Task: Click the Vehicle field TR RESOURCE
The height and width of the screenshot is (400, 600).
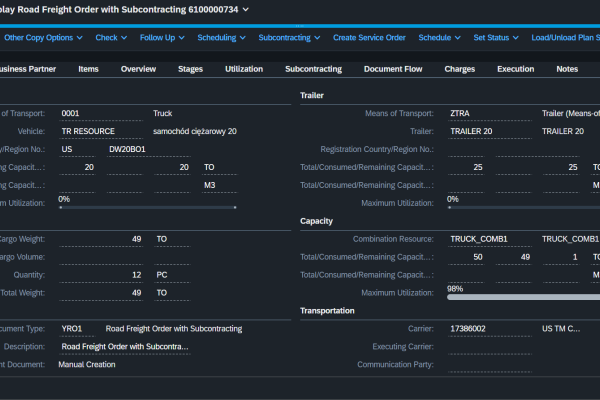Action: [x=101, y=131]
